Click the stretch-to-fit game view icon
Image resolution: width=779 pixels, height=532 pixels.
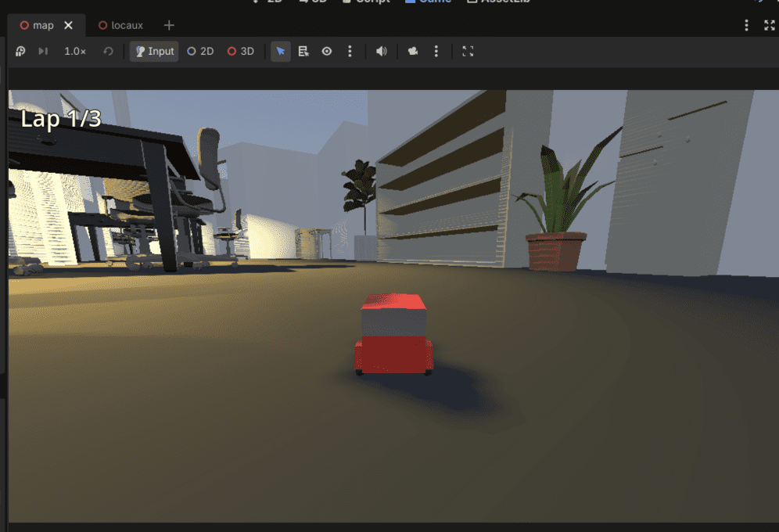pos(468,51)
